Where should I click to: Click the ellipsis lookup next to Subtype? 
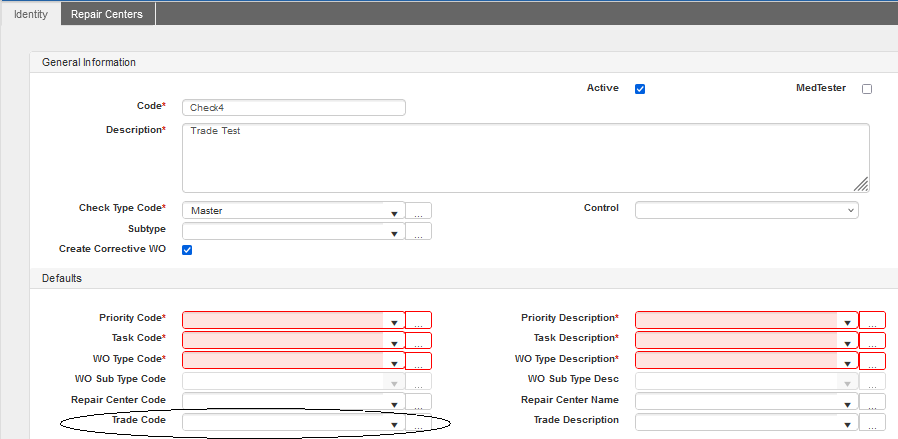420,232
